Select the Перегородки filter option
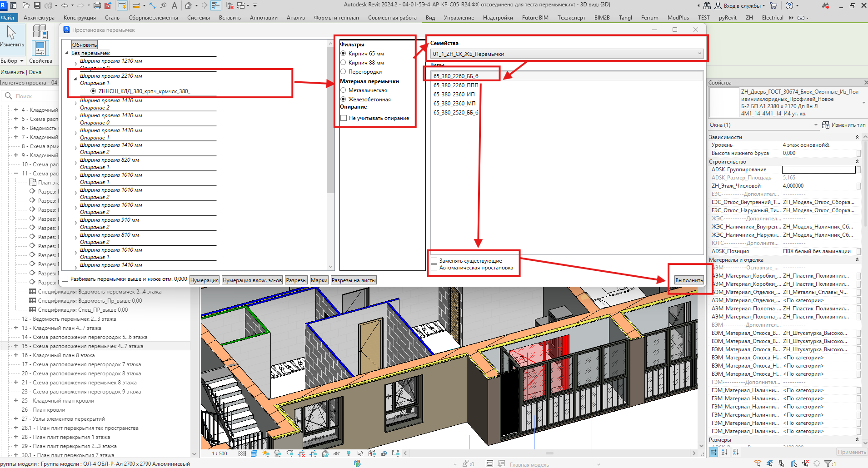This screenshot has width=868, height=468. pyautogui.click(x=361, y=72)
